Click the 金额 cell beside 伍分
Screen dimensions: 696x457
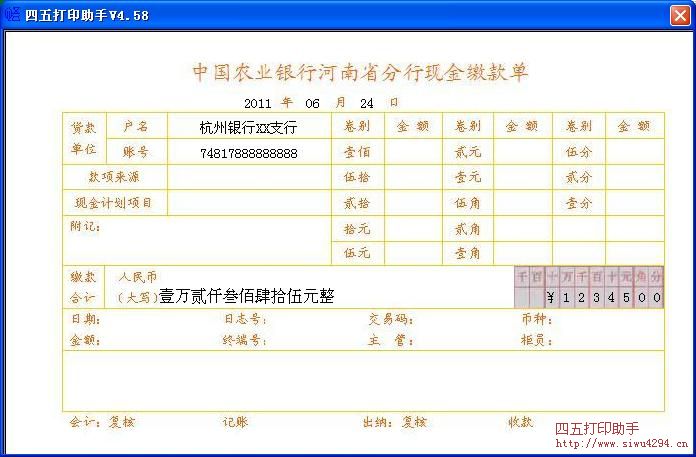coord(634,152)
